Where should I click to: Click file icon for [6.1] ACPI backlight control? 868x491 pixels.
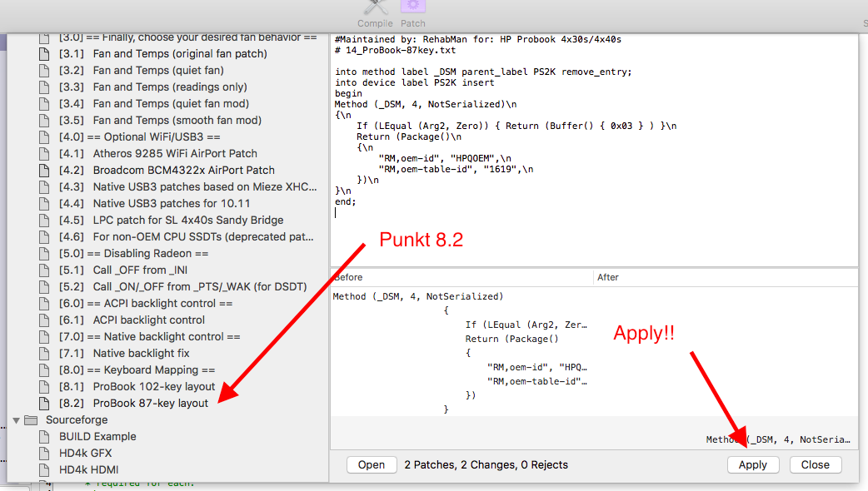(x=44, y=320)
